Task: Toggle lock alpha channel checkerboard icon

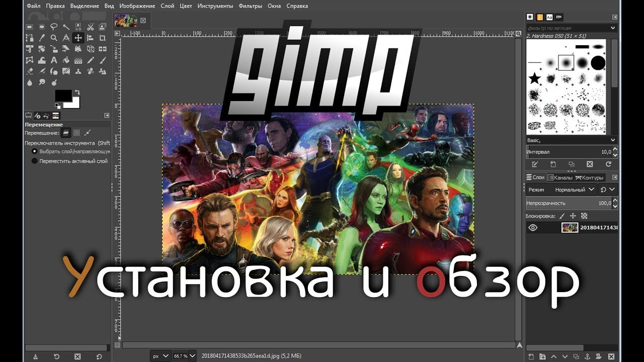Action: tap(584, 216)
